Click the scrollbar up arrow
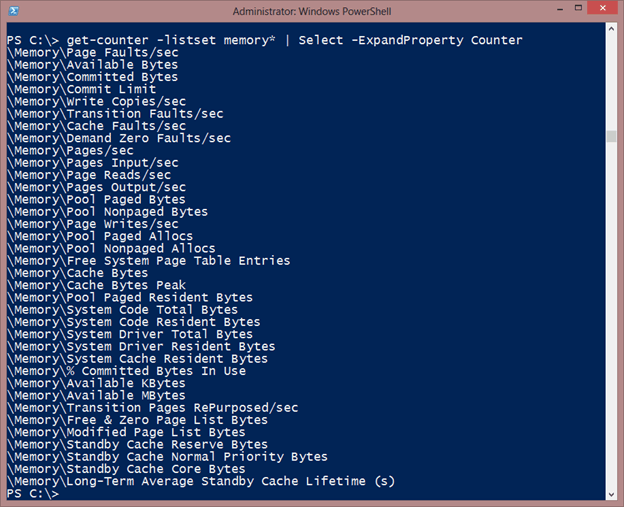Viewport: 624px width, 507px height. 611,29
